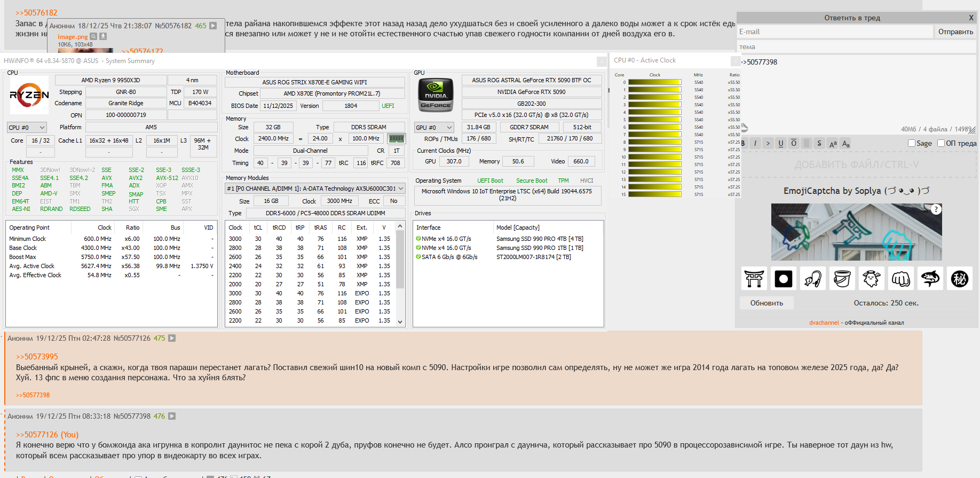Click the memory timings scrollbar down arrow

point(400,322)
